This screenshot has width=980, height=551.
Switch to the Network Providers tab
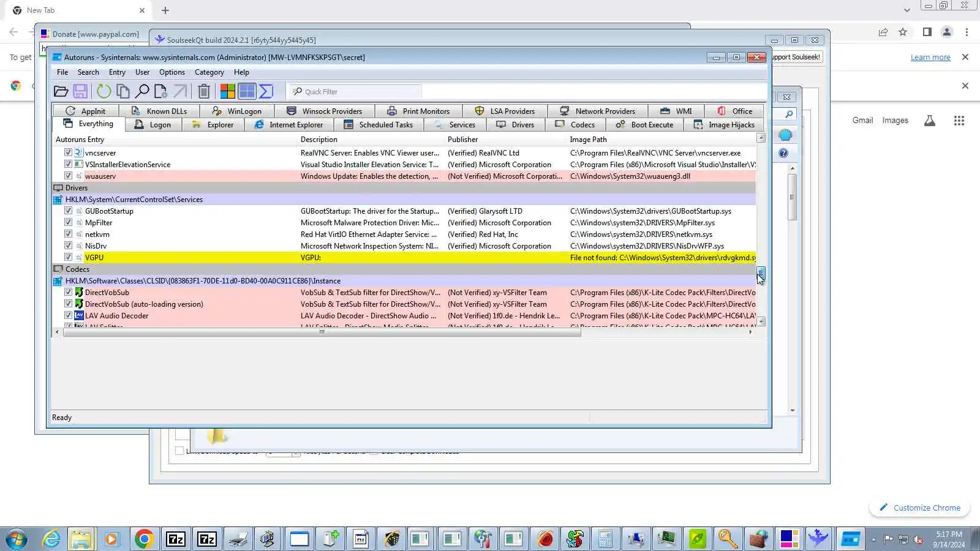[x=598, y=111]
